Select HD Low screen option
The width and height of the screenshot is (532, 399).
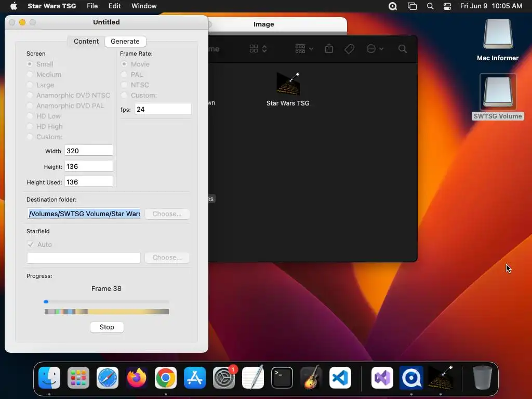[x=30, y=116]
